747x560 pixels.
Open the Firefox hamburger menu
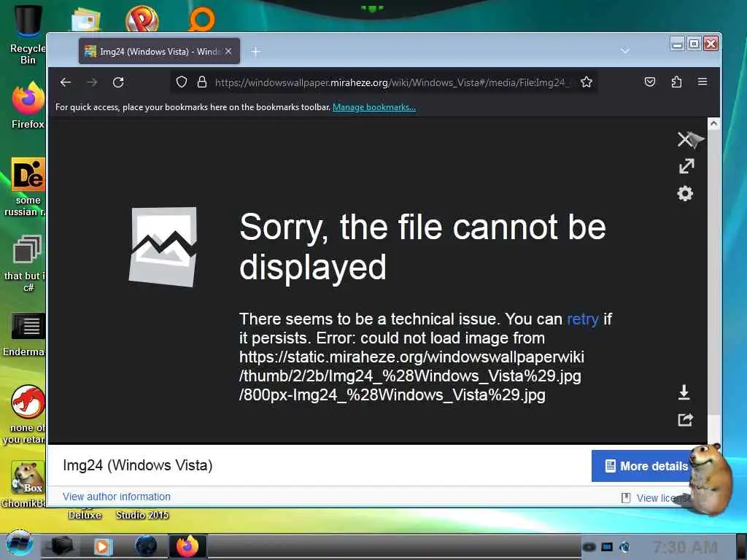click(703, 82)
